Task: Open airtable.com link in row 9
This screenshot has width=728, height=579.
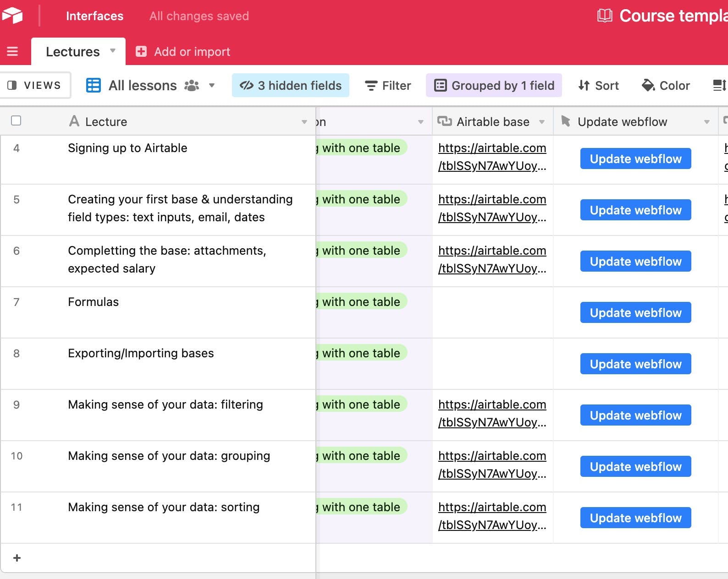Action: pos(492,413)
